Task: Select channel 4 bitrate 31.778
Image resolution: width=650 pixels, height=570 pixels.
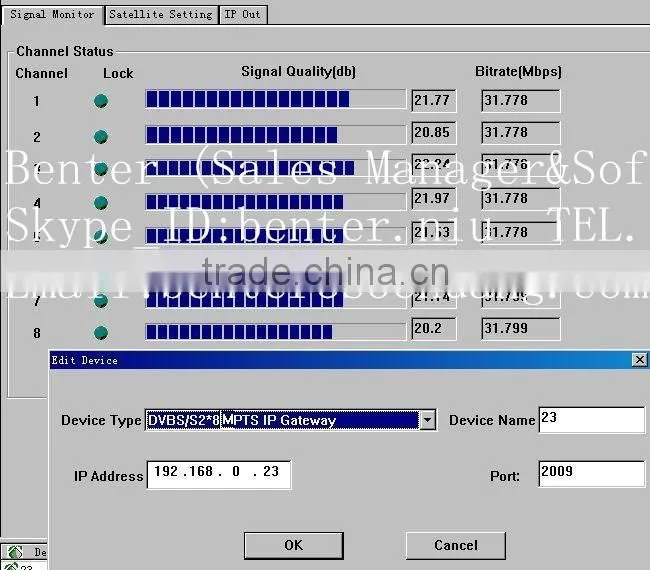Action: pos(521,199)
